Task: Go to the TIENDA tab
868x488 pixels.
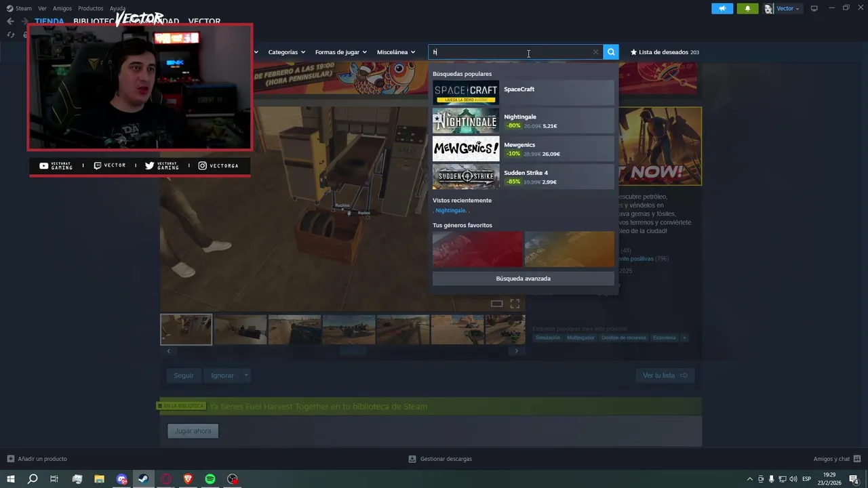Action: [50, 21]
